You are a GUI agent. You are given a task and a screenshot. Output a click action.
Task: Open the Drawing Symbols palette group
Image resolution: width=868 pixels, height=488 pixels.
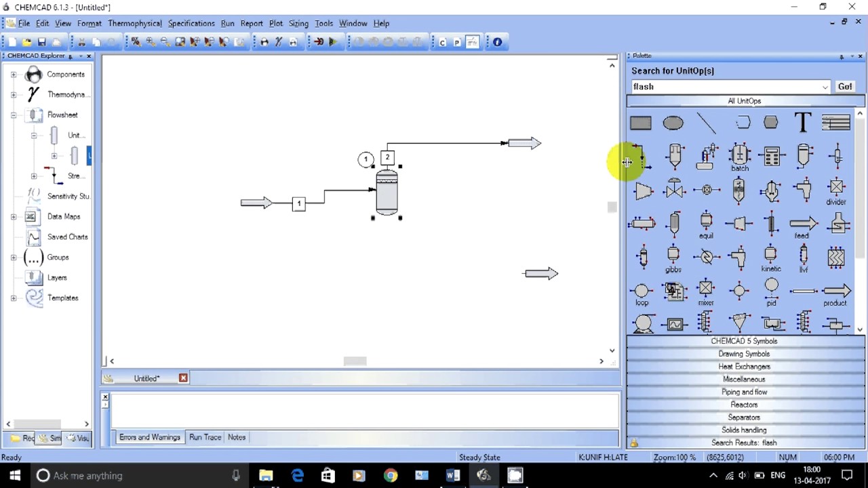pyautogui.click(x=744, y=354)
